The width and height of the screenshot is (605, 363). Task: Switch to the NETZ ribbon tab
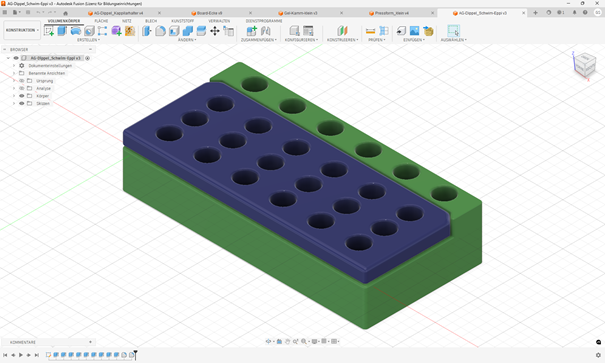click(x=127, y=21)
